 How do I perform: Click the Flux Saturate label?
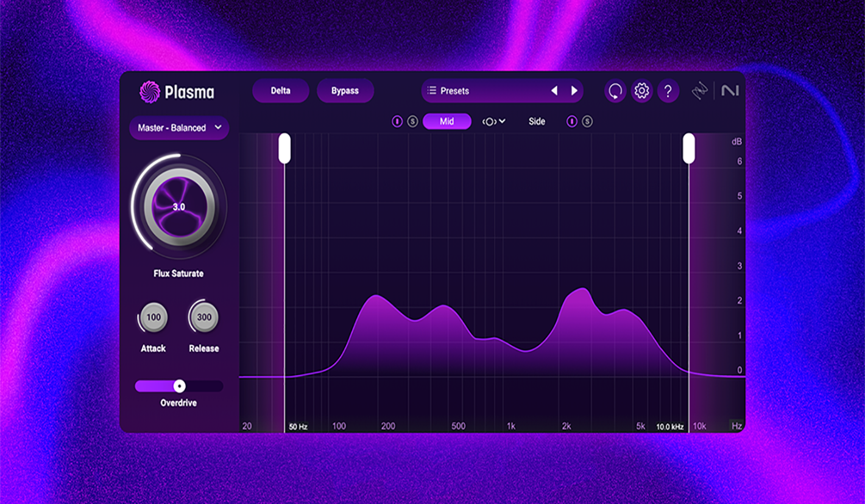pos(178,274)
